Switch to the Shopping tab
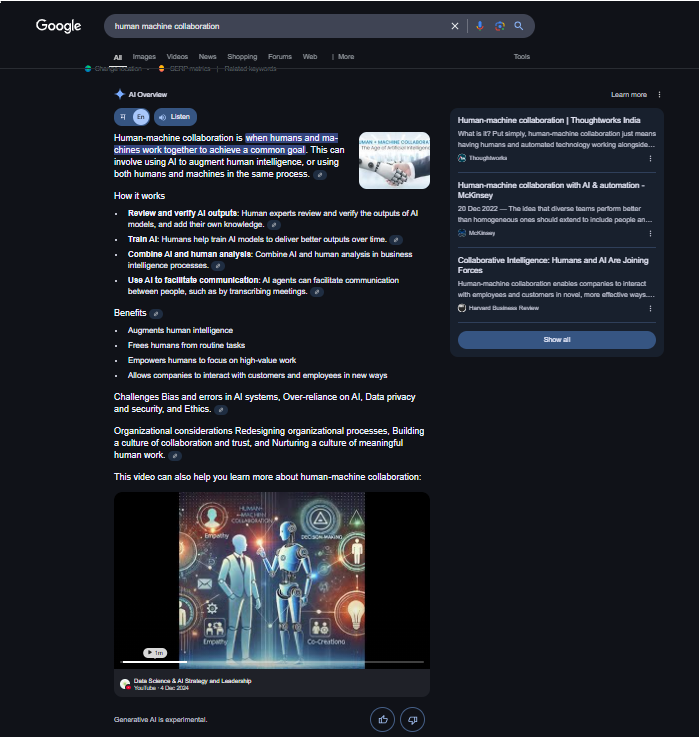The width and height of the screenshot is (699, 737). pos(242,57)
